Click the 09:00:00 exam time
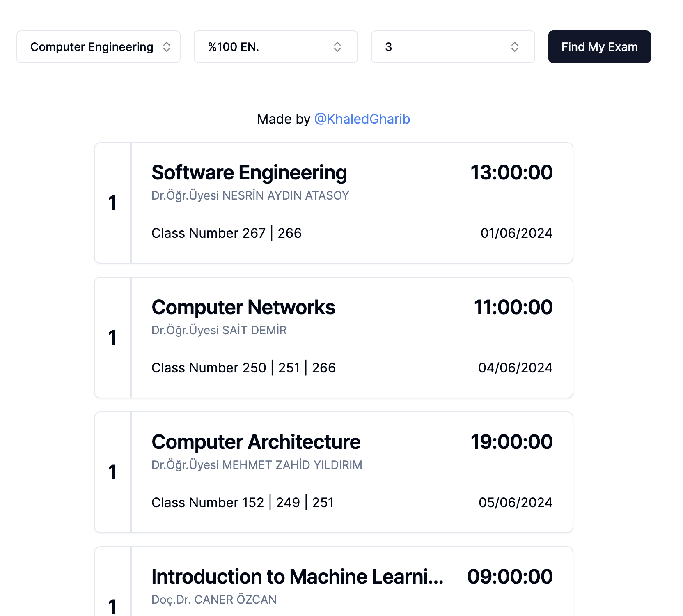 pyautogui.click(x=510, y=577)
